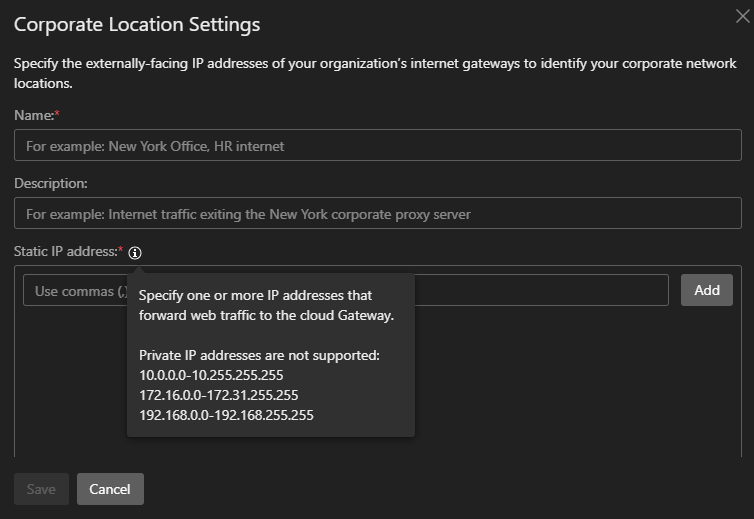Viewport: 754px width, 519px height.
Task: Cancel the location settings changes
Action: [x=110, y=489]
